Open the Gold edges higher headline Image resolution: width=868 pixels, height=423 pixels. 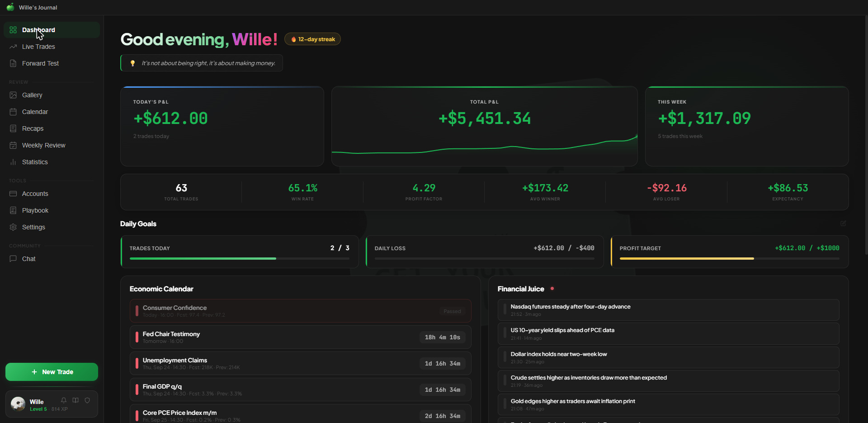pyautogui.click(x=669, y=404)
